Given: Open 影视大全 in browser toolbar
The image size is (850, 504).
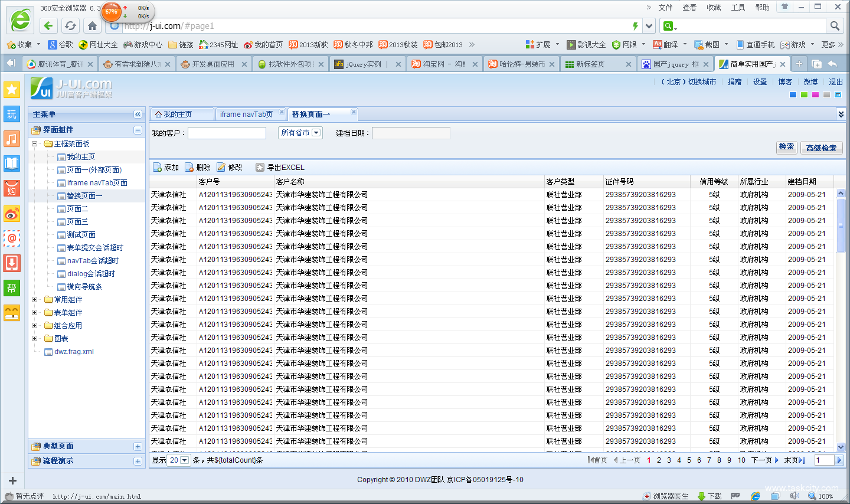Looking at the screenshot, I should pos(586,44).
